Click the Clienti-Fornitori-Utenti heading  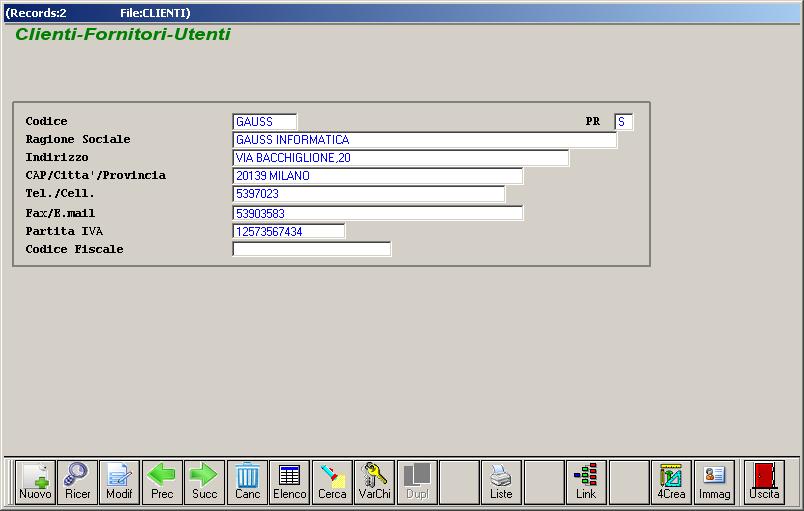click(x=123, y=34)
